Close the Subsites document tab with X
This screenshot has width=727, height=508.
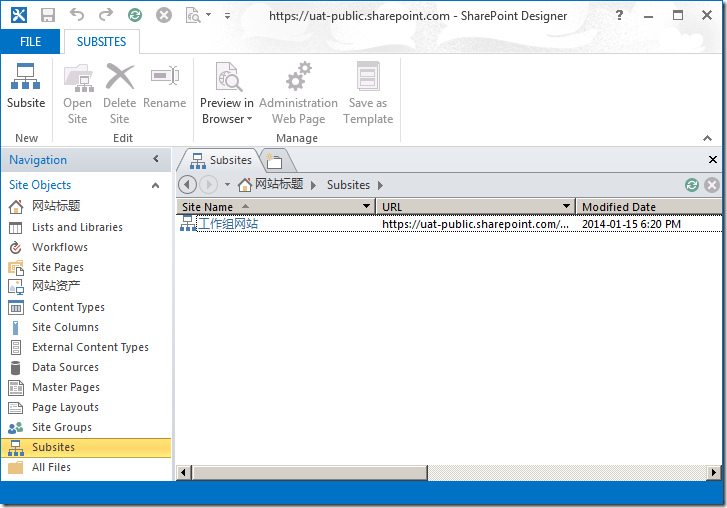713,160
